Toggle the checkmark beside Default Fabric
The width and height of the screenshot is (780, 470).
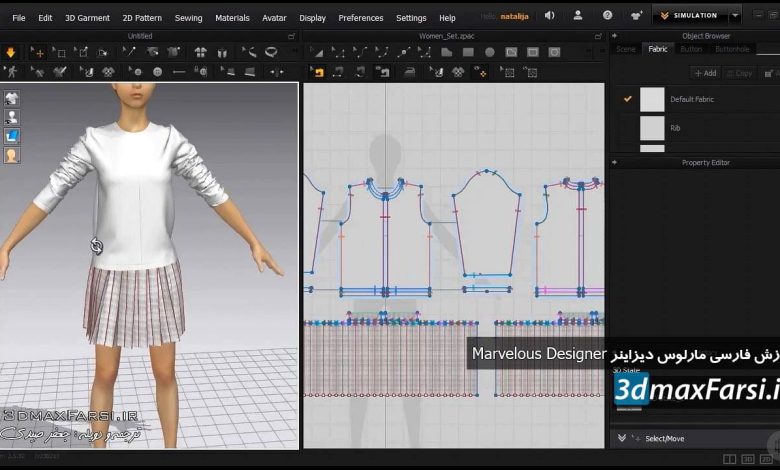coord(628,99)
